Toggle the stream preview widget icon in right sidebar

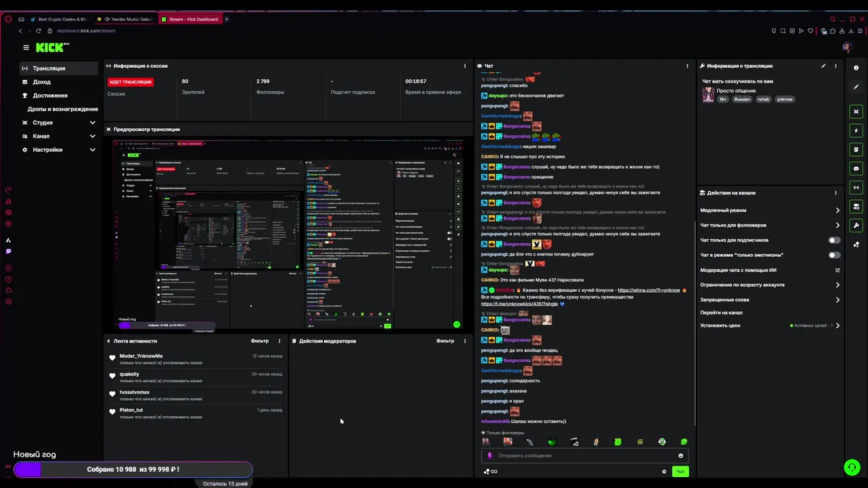856,112
